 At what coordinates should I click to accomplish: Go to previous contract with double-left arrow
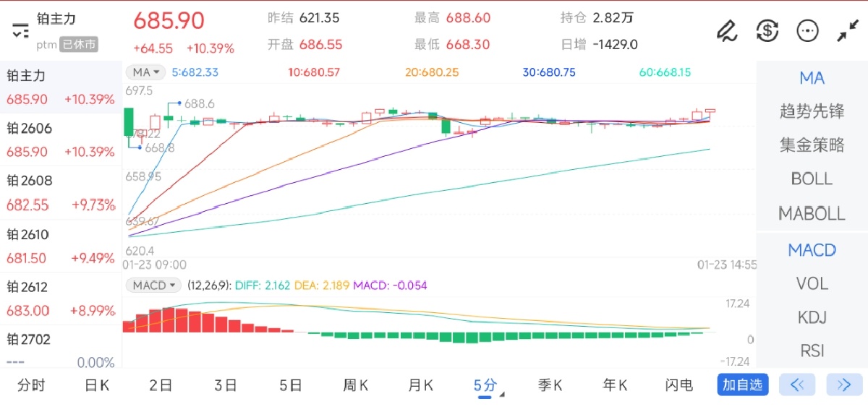(797, 385)
